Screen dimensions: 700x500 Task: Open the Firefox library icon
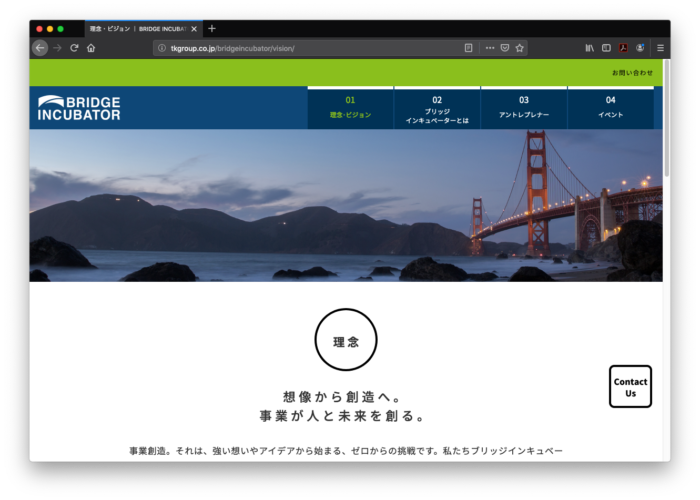pyautogui.click(x=590, y=48)
